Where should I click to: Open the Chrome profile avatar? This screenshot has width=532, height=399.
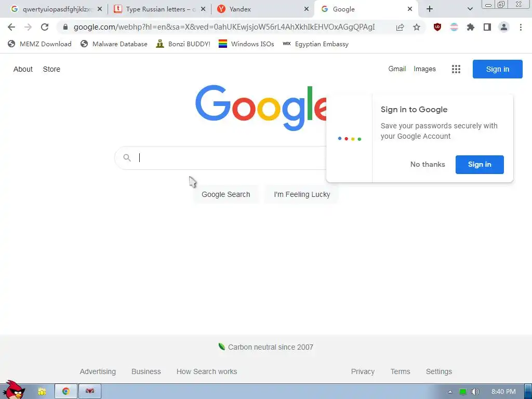click(504, 27)
